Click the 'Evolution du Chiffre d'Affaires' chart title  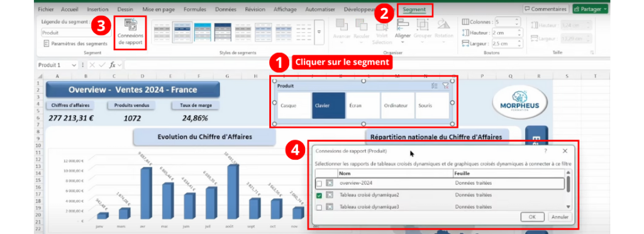pos(204,137)
